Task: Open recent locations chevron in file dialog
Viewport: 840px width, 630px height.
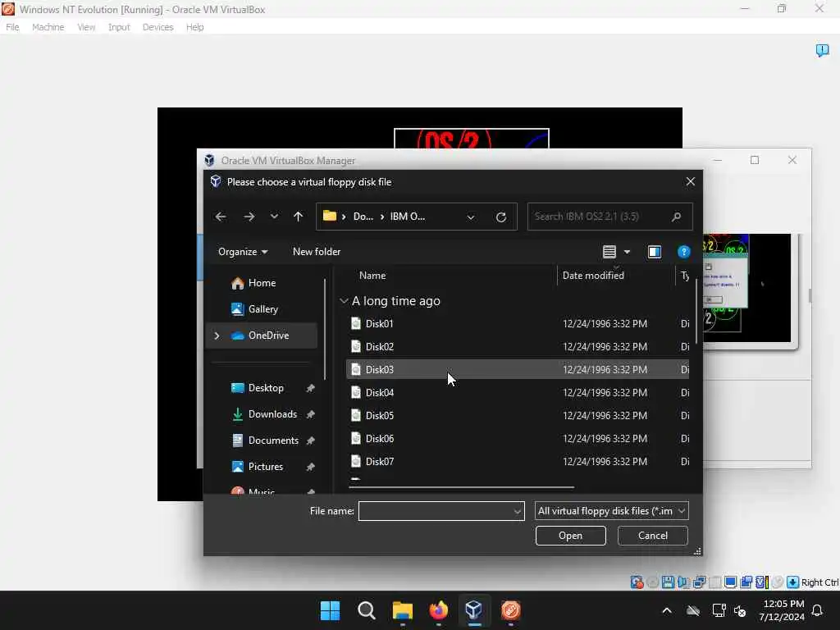Action: pyautogui.click(x=274, y=217)
